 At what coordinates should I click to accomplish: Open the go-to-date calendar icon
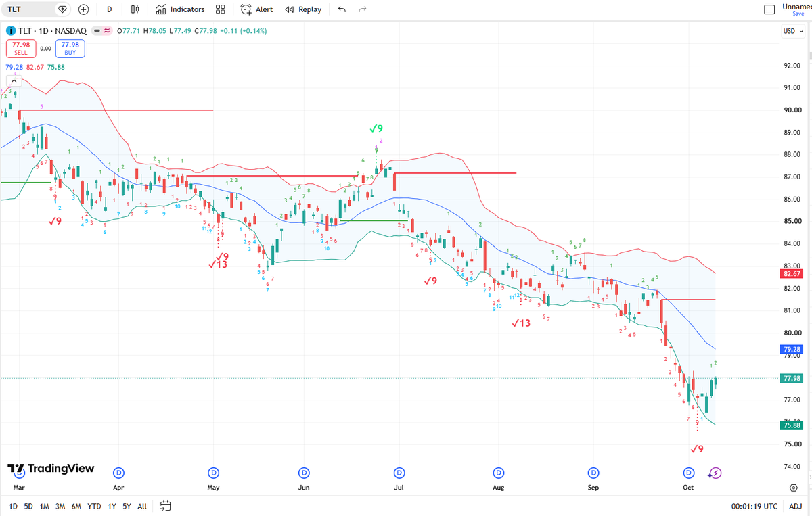click(x=166, y=506)
